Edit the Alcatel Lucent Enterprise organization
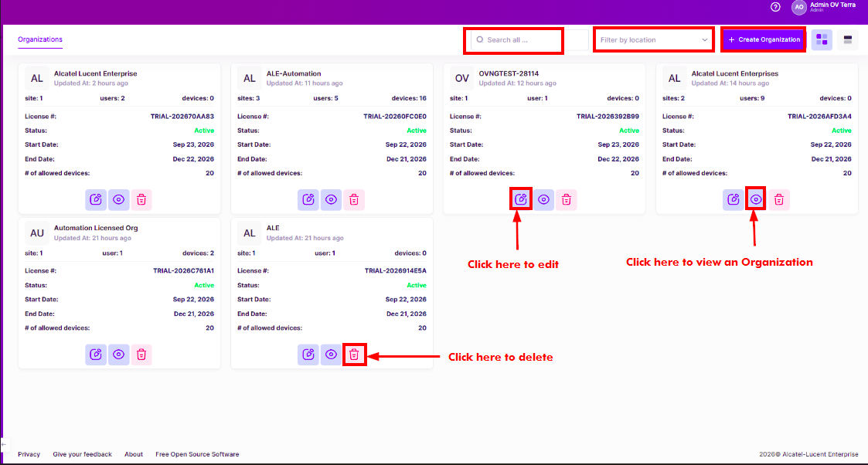This screenshot has width=868, height=465. (x=96, y=199)
